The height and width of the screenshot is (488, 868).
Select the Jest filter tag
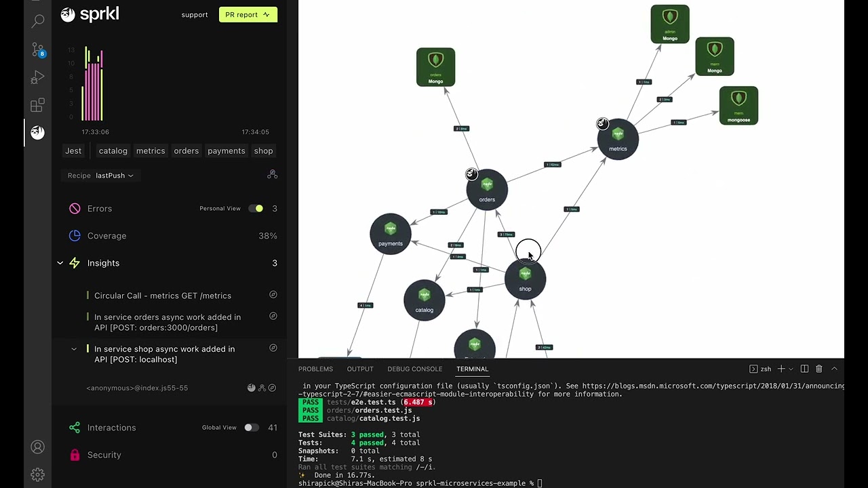(x=73, y=151)
